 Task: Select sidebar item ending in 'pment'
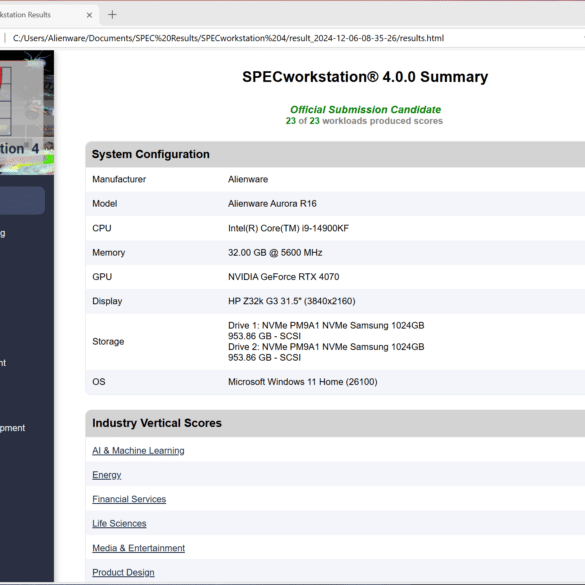(x=12, y=428)
